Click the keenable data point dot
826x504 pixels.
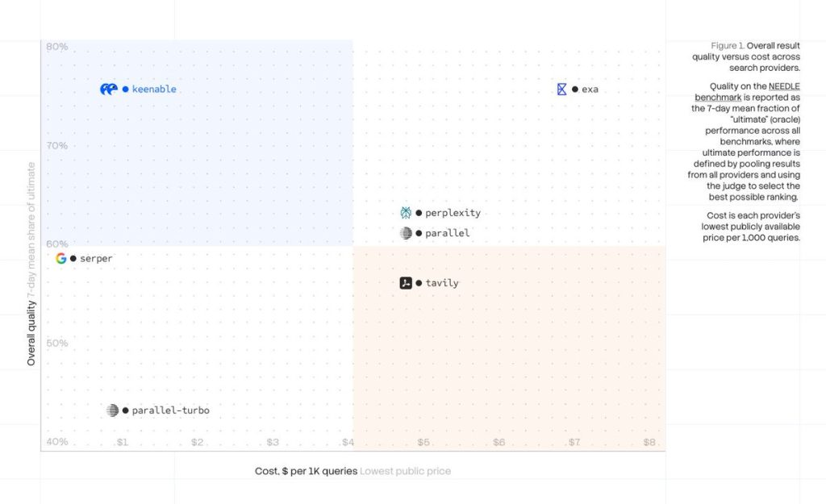(125, 89)
